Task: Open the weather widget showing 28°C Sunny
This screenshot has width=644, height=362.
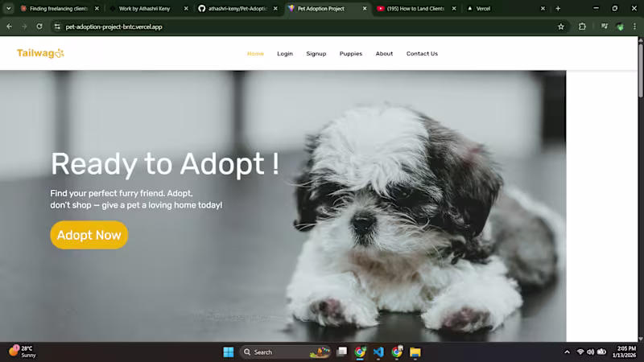Action: click(x=23, y=352)
